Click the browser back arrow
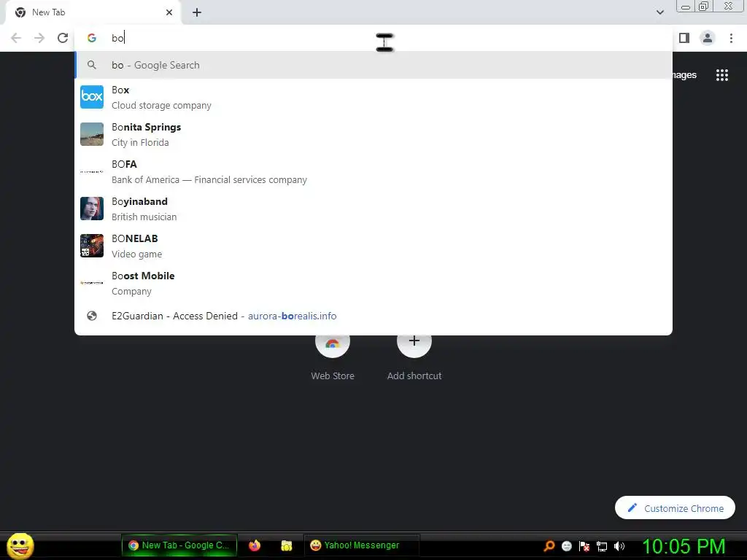747x560 pixels. click(16, 38)
